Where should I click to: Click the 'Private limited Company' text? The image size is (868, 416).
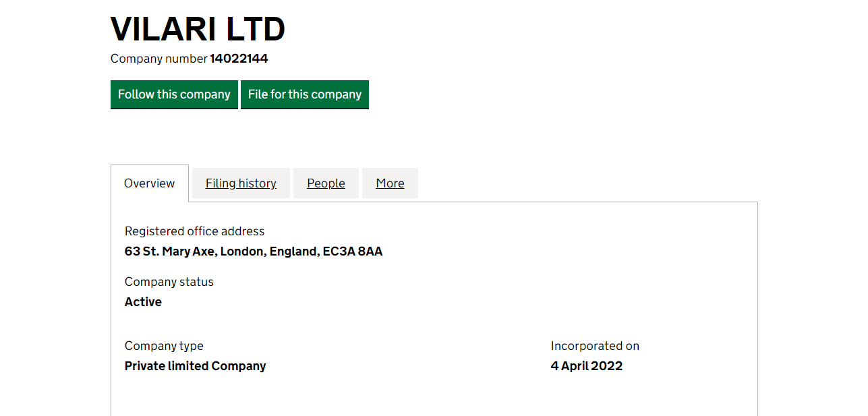click(195, 366)
